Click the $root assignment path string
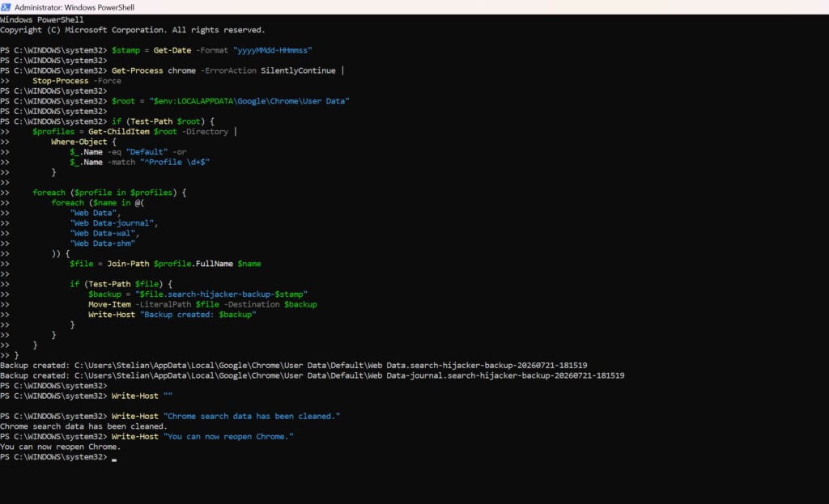 click(249, 101)
